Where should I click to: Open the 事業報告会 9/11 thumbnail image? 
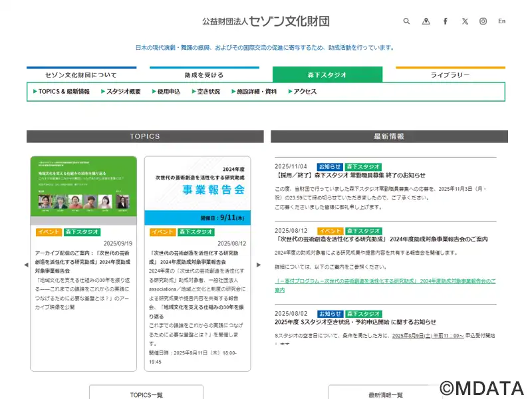coord(198,191)
